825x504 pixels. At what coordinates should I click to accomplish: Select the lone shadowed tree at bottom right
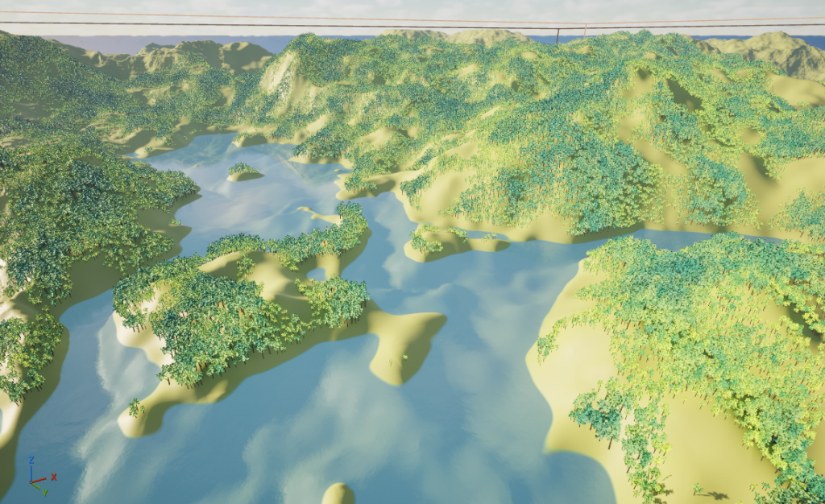pos(698,489)
